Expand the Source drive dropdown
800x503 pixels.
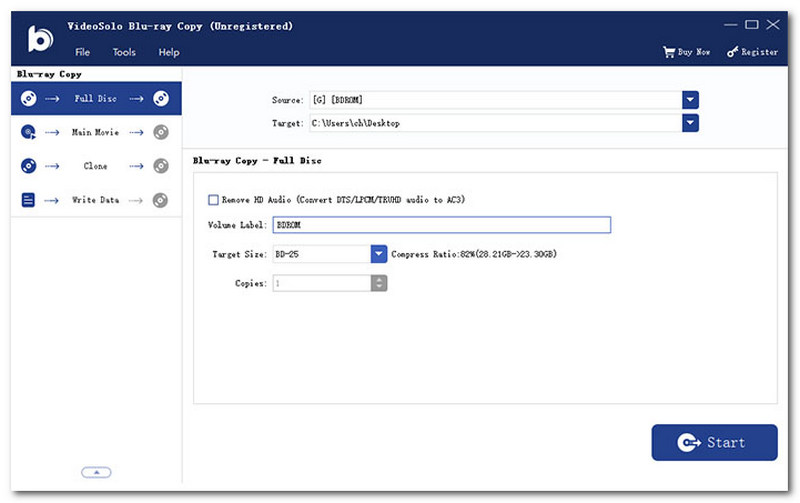tap(690, 100)
